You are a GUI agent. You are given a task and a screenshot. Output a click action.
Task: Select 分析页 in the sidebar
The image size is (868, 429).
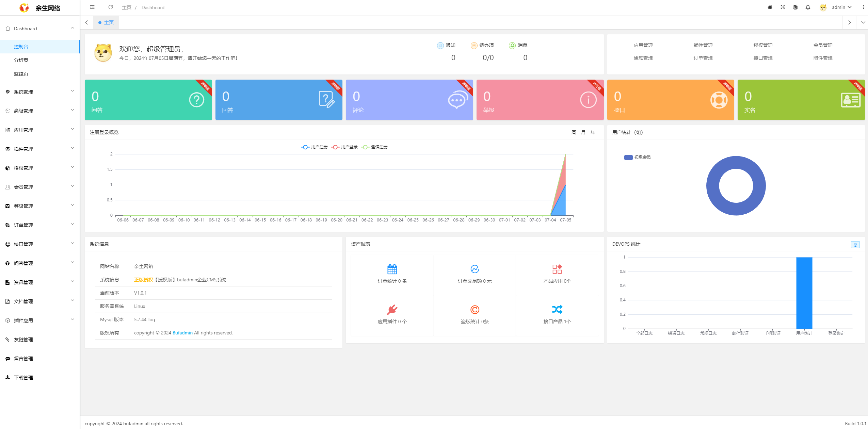(21, 60)
